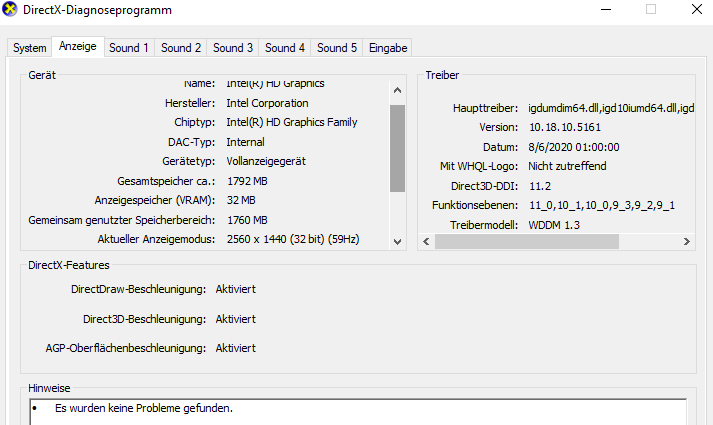Select the Anzeige tab

[78, 46]
